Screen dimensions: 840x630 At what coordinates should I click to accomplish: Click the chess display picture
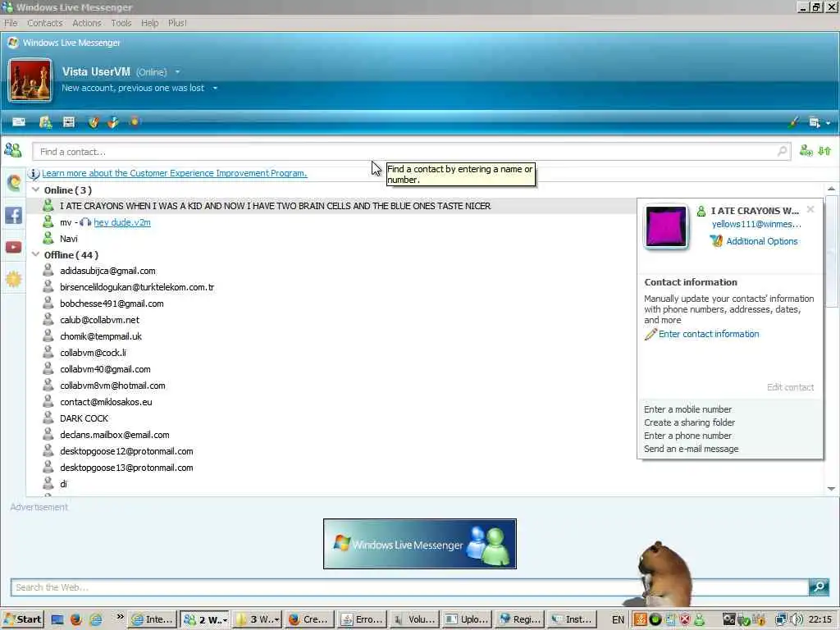point(30,80)
